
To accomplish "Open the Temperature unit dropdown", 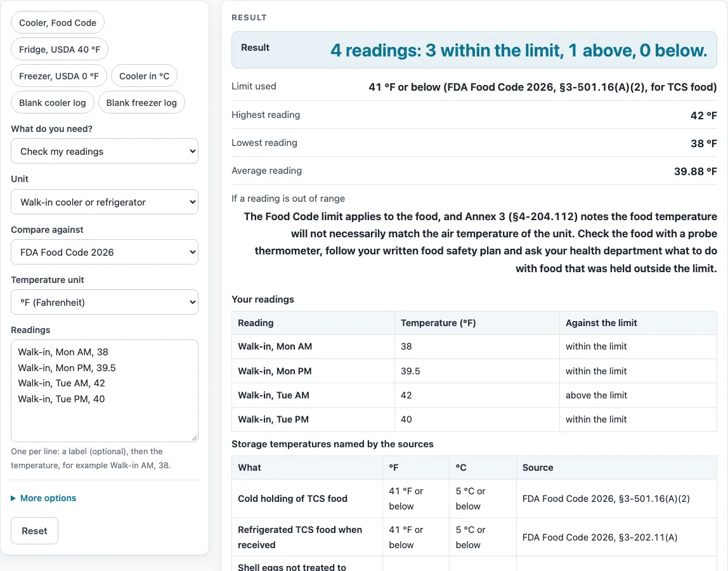I will tap(105, 303).
